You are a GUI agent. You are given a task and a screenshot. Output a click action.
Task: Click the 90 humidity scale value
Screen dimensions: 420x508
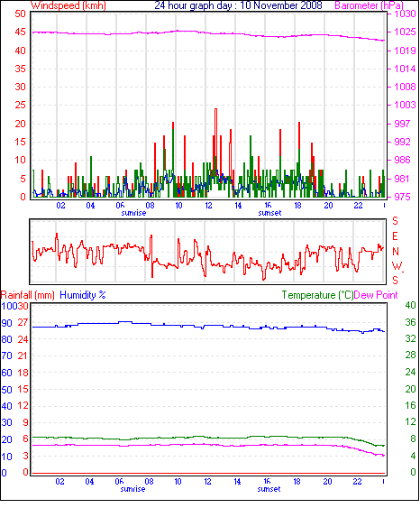7,323
